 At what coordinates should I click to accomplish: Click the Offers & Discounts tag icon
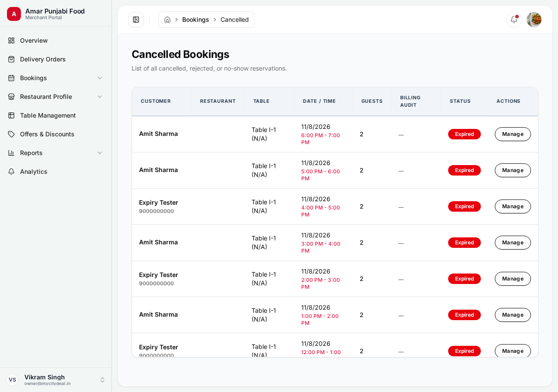click(x=11, y=134)
